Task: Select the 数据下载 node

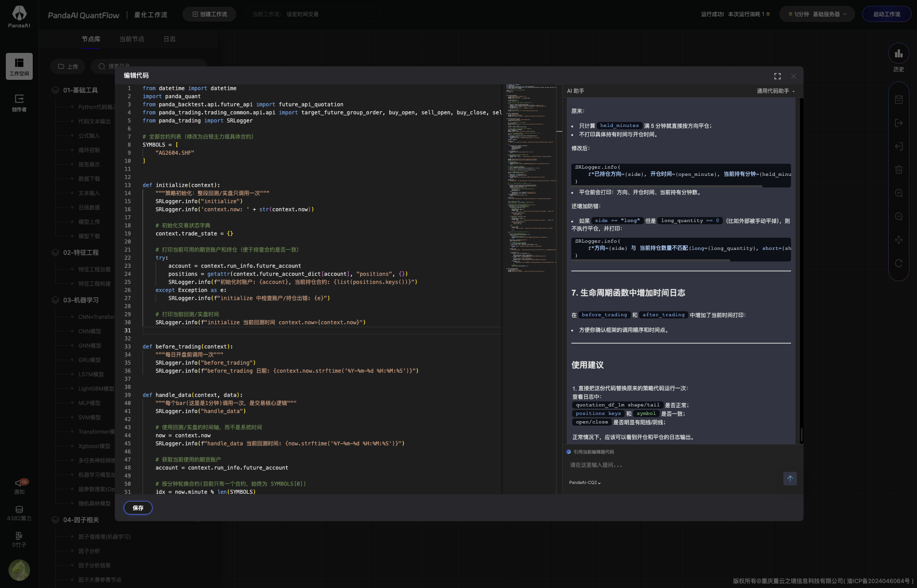Action: coord(89,179)
